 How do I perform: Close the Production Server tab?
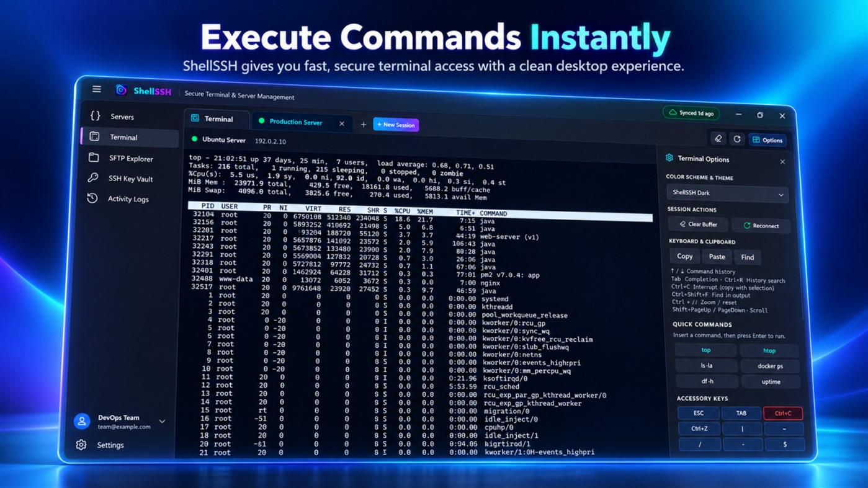coord(342,124)
